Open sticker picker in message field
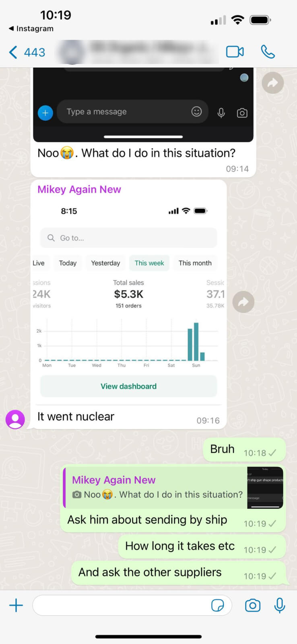This screenshot has width=297, height=644. click(218, 605)
